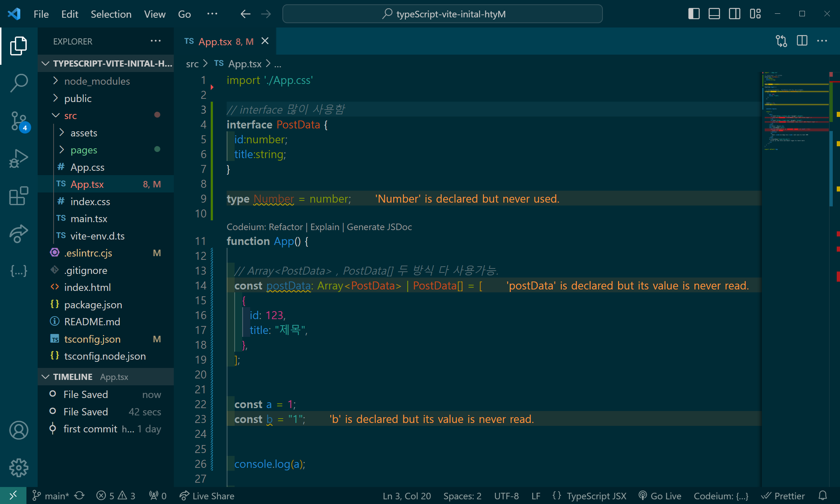The image size is (840, 504).
Task: Click the Visual Studio Code logo icon
Action: 14,14
